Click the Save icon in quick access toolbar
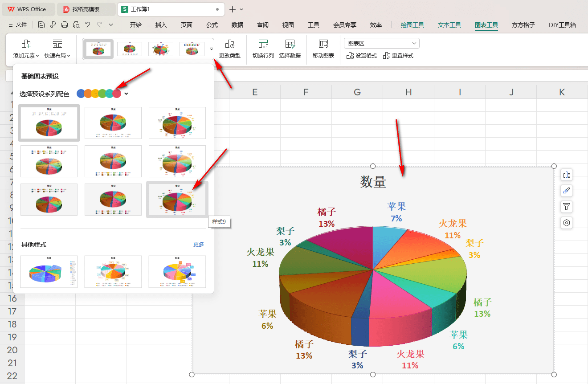 (41, 25)
